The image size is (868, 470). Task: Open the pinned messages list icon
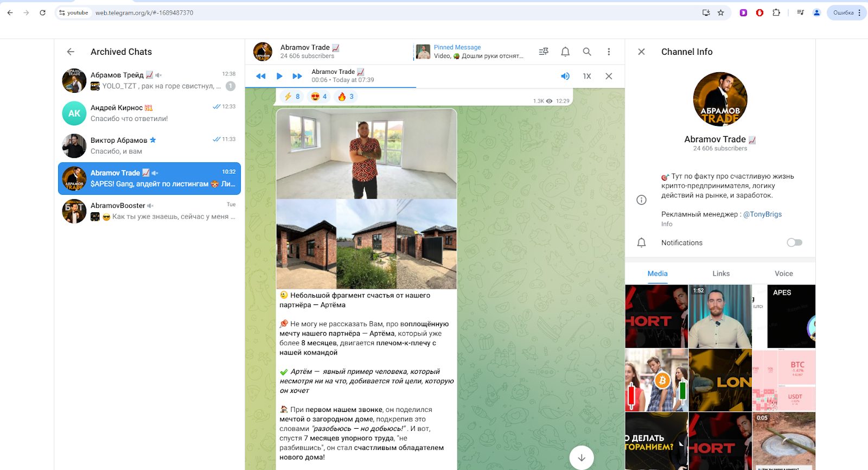(543, 52)
